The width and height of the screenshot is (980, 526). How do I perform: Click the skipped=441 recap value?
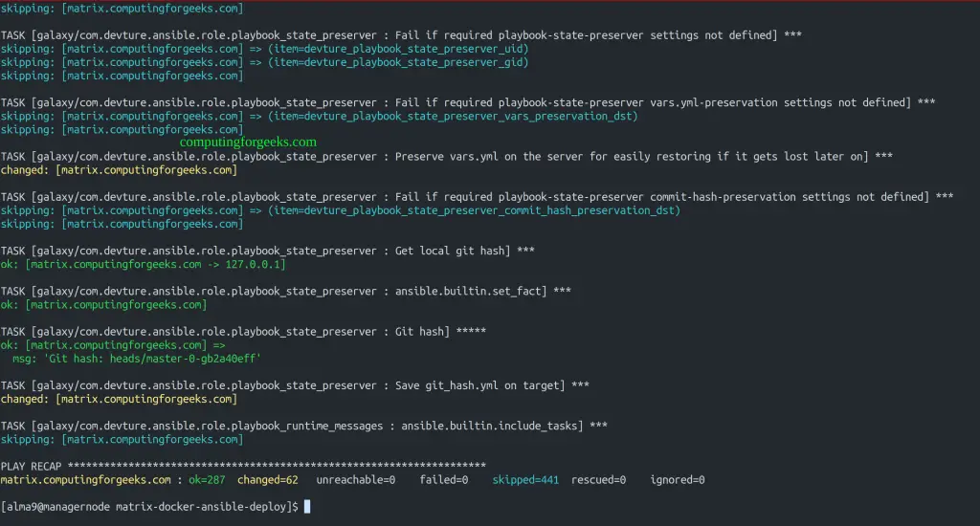pos(525,480)
